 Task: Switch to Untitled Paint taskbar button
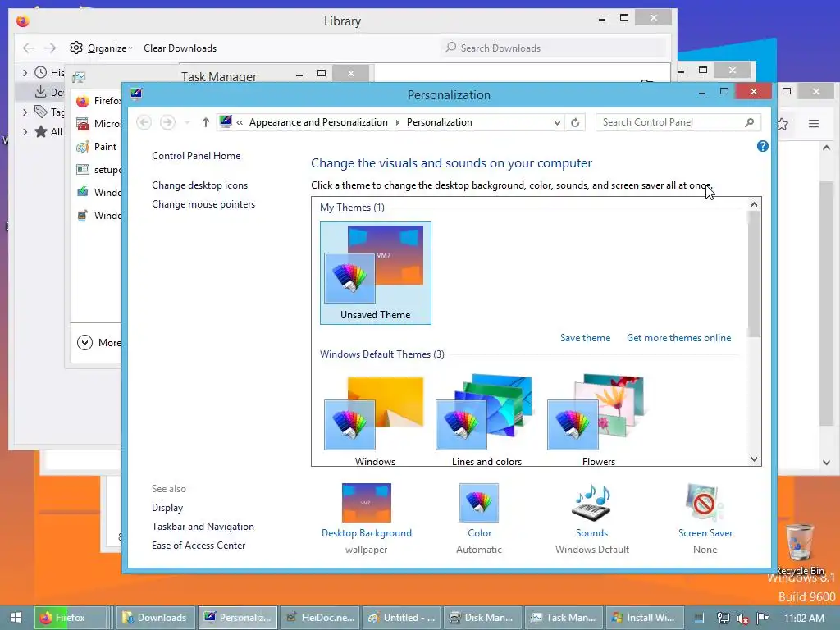coord(402,618)
